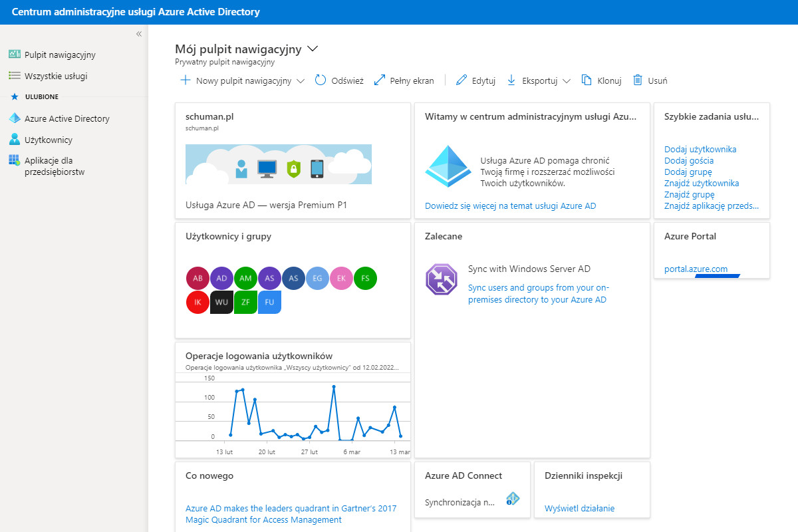
Task: Click the Użytkownicy person icon in sidebar
Action: 15,140
